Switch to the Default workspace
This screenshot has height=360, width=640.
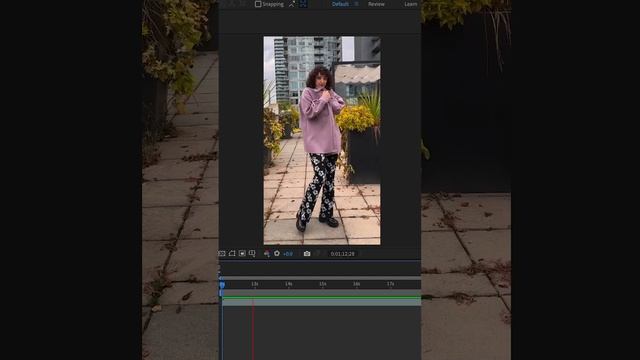340,4
